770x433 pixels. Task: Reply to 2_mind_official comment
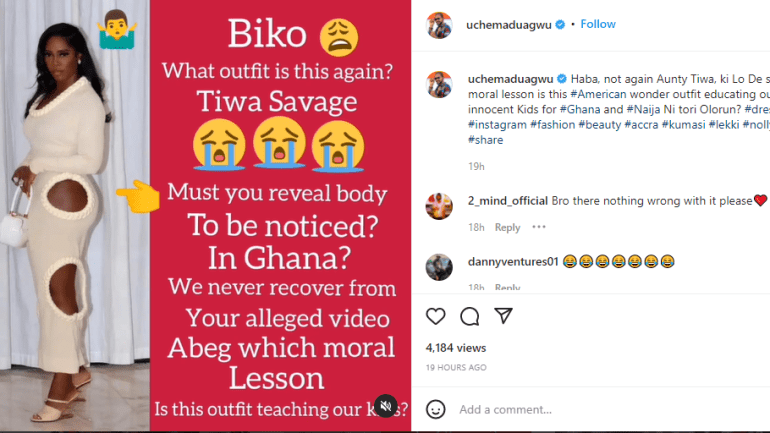507,228
